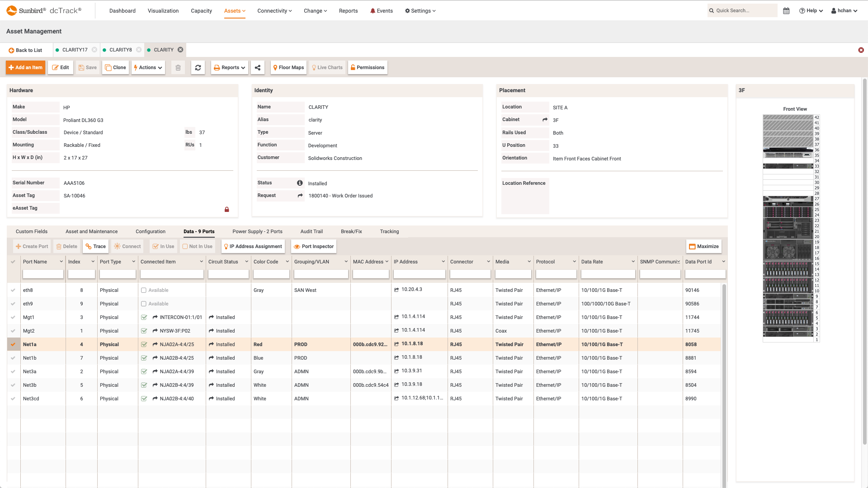This screenshot has width=868, height=488.
Task: Toggle checkbox for Net1a port row
Action: pyautogui.click(x=13, y=344)
